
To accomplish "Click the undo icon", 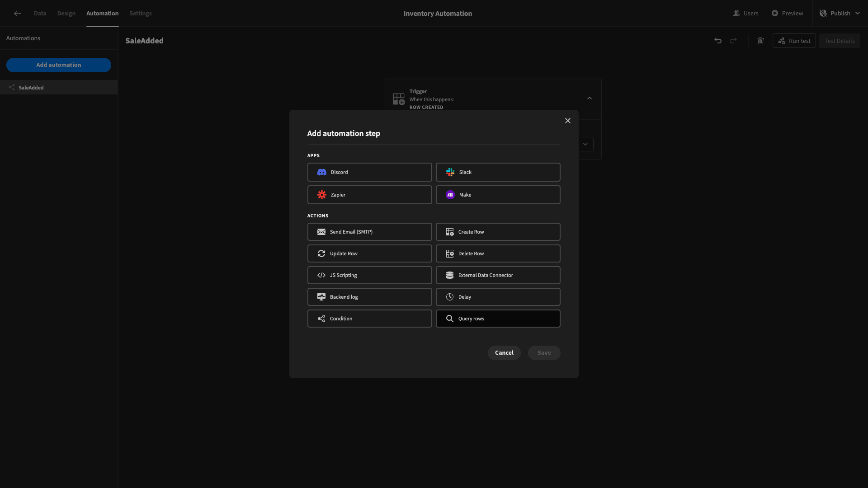I will coord(718,41).
